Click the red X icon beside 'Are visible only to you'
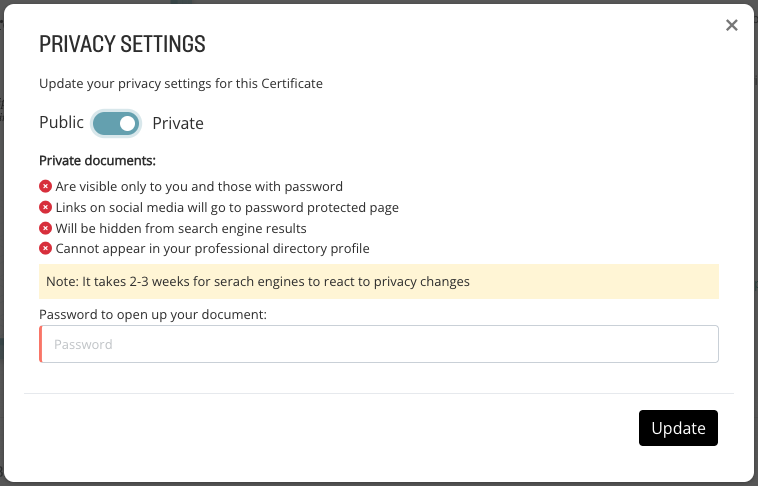 pyautogui.click(x=45, y=186)
